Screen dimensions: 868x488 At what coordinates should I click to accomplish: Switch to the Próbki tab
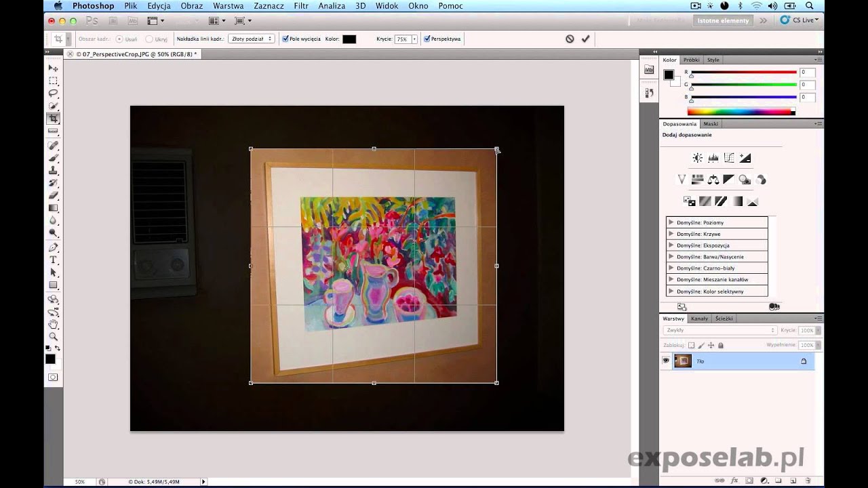pyautogui.click(x=691, y=60)
